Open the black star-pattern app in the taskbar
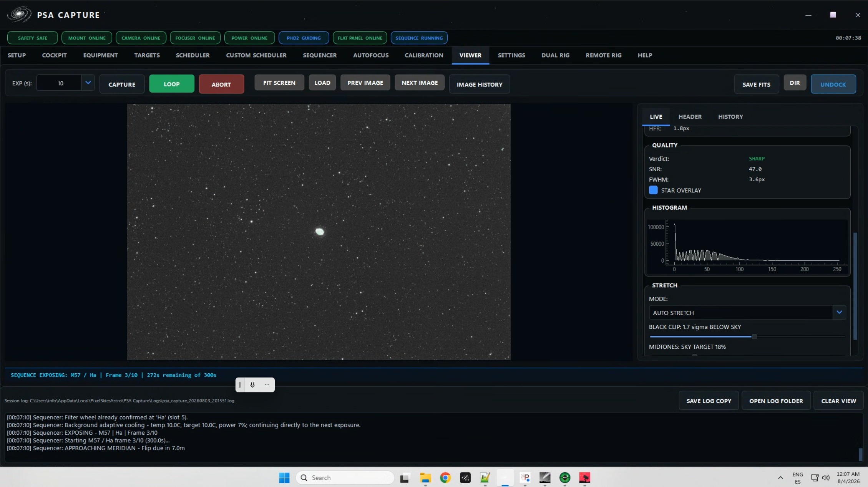The image size is (868, 487). [x=465, y=478]
